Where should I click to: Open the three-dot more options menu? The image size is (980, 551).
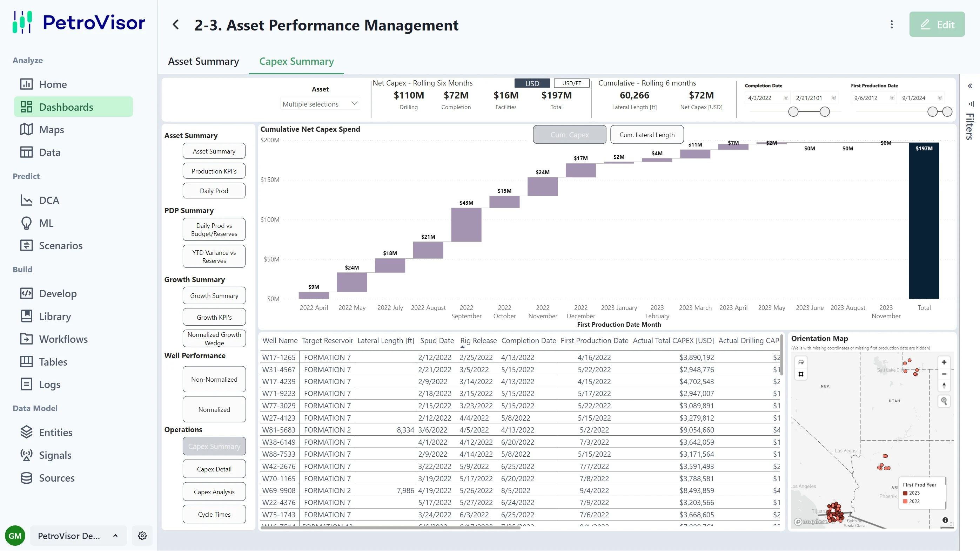click(891, 25)
